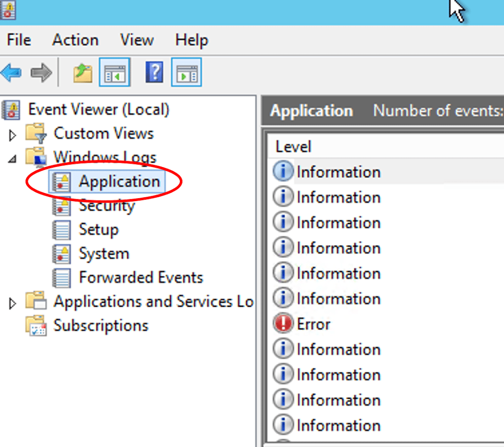The width and height of the screenshot is (504, 447).
Task: Select the Forwarded Events log
Action: point(140,278)
